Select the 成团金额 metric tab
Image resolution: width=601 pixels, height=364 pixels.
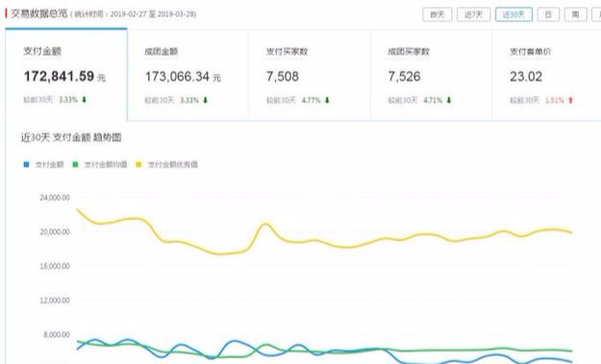click(188, 75)
